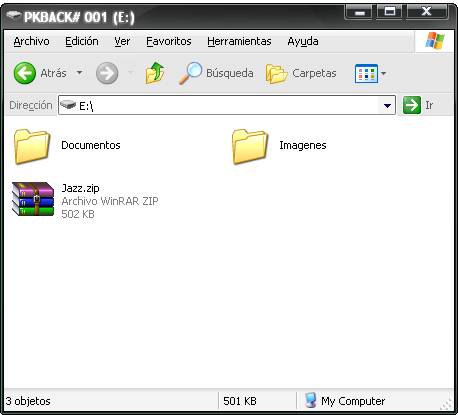Toggle the Carpetas folders pane
Image resolution: width=458 pixels, height=415 pixels.
coord(277,74)
